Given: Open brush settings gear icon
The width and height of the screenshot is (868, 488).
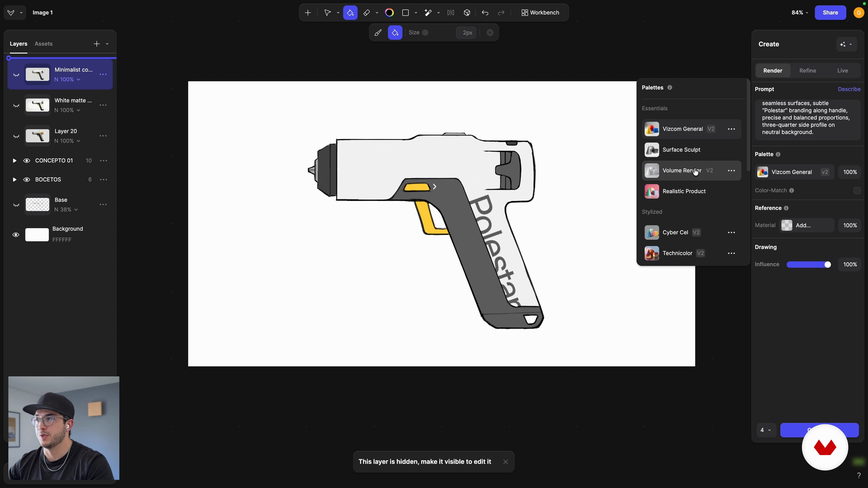Looking at the screenshot, I should point(490,33).
